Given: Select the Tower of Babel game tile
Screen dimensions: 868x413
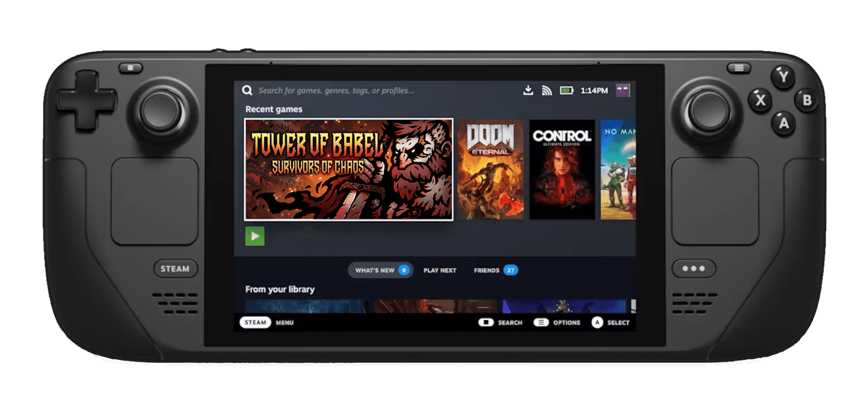Looking at the screenshot, I should click(x=349, y=169).
